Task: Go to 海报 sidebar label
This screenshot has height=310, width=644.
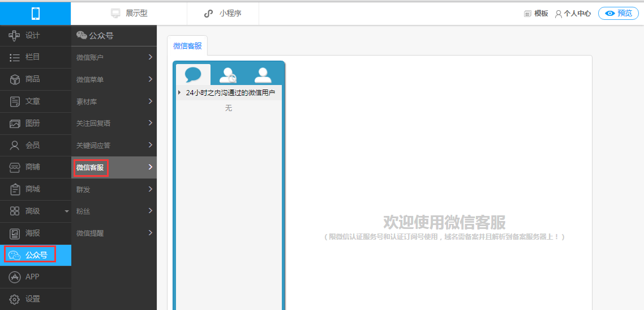Action: tap(32, 233)
